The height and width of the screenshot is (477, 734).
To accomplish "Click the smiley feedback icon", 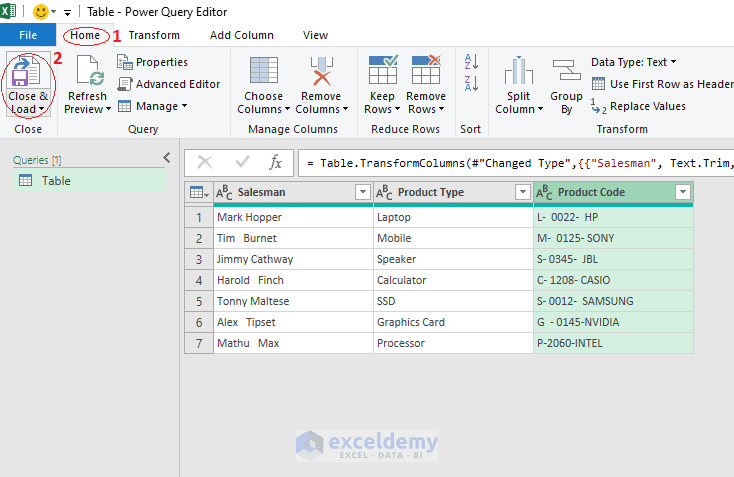I will coord(41,12).
